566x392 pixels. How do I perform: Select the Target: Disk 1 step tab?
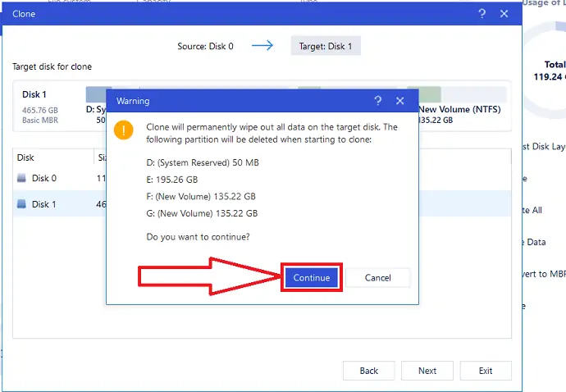tap(326, 46)
